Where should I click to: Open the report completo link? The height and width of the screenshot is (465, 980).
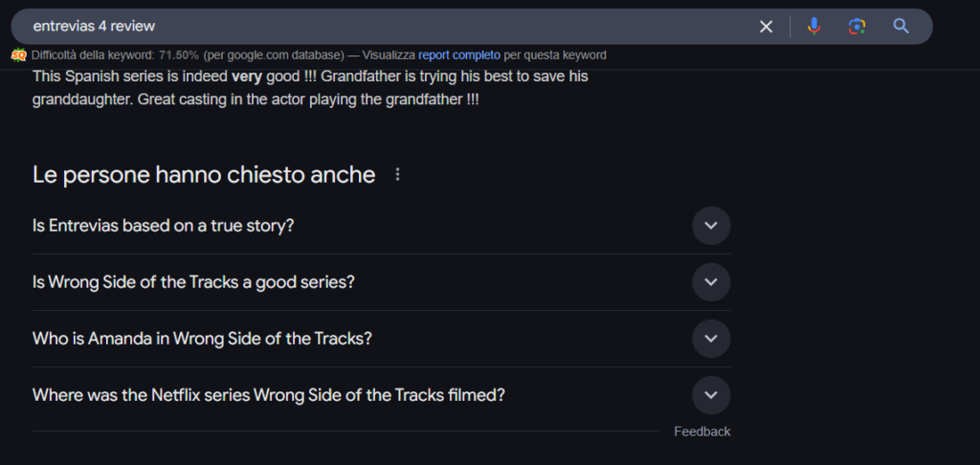pyautogui.click(x=459, y=55)
